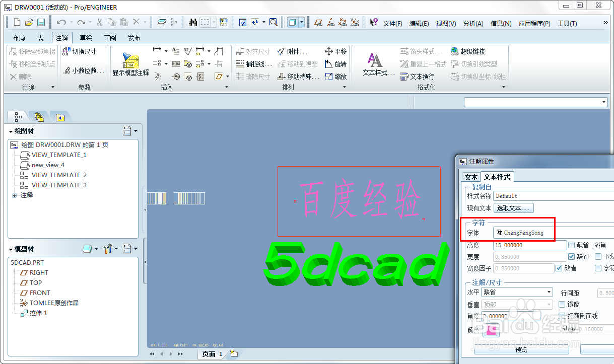Collapse the 模型树 model tree panel
614x364 pixels.
[11, 249]
